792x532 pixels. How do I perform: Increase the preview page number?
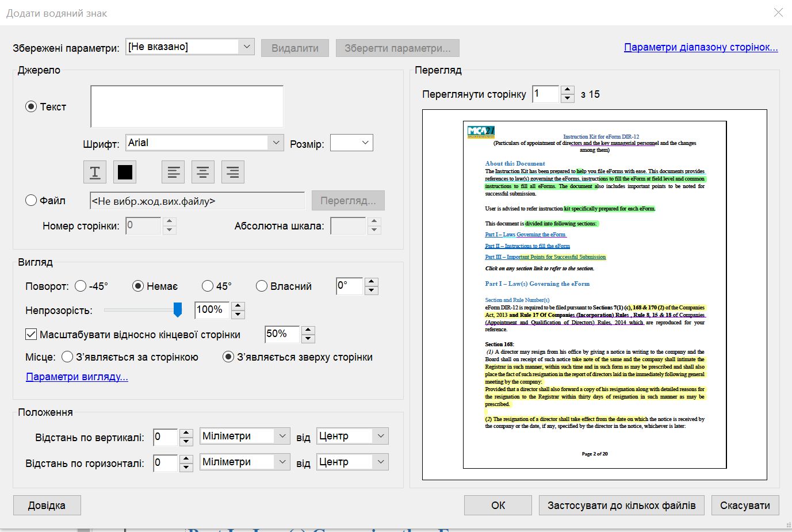click(568, 90)
